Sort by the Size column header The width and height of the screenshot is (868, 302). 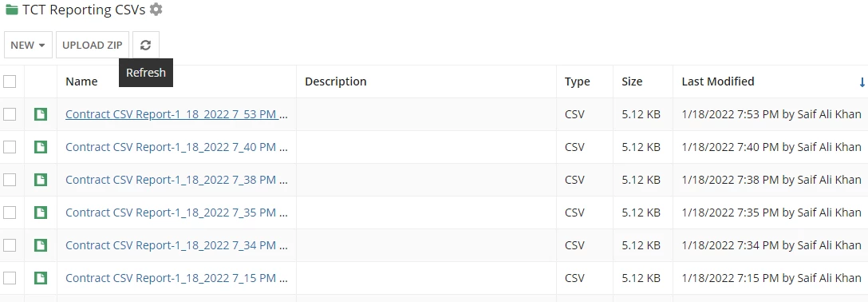[x=632, y=81]
